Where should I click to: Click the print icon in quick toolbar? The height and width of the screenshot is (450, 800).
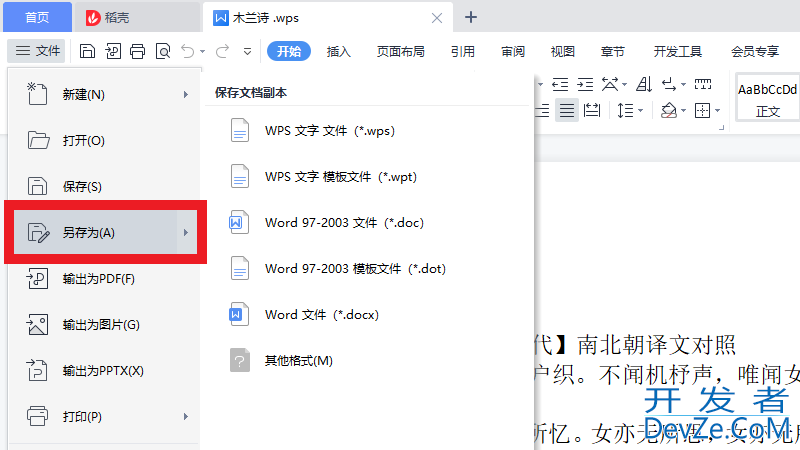tap(137, 51)
